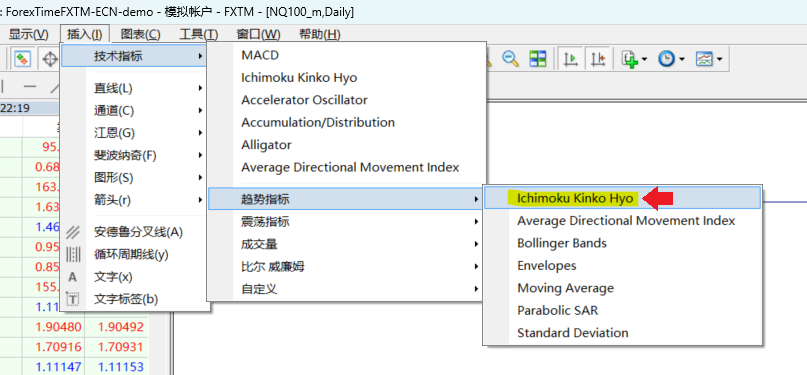Select MACD from recent indicators list

[346, 55]
